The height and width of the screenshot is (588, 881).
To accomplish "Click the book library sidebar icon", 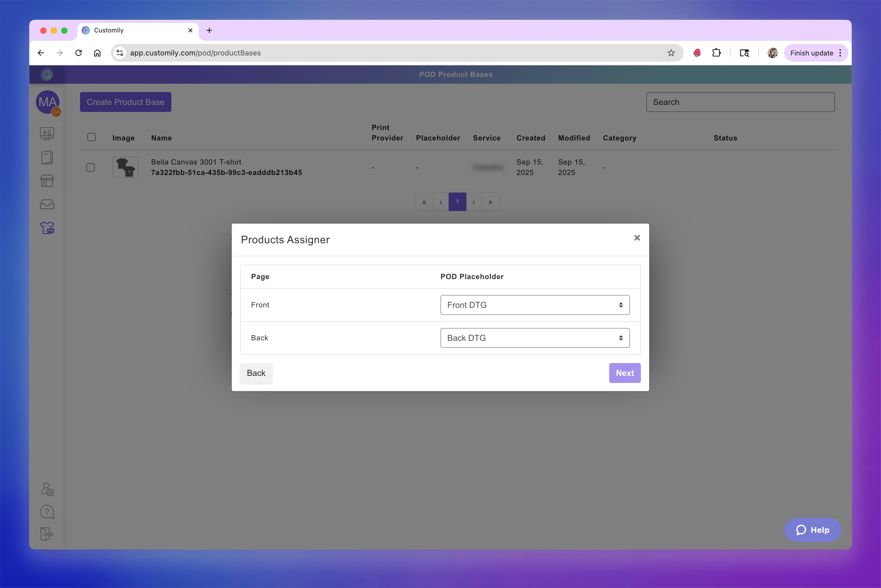I will (47, 157).
